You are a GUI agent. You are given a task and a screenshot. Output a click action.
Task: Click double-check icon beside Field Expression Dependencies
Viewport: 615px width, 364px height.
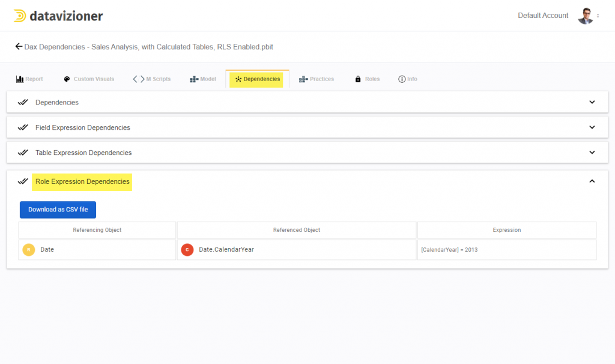click(23, 127)
